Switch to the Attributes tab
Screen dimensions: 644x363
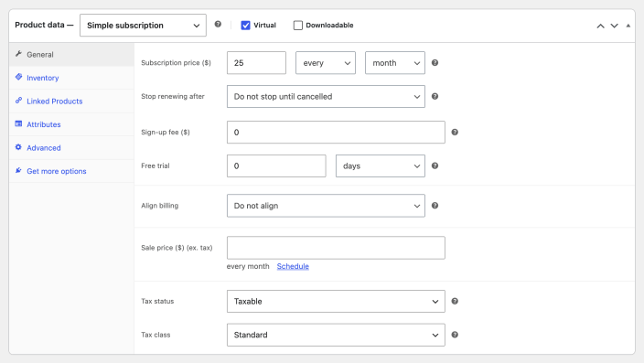pos(71,124)
